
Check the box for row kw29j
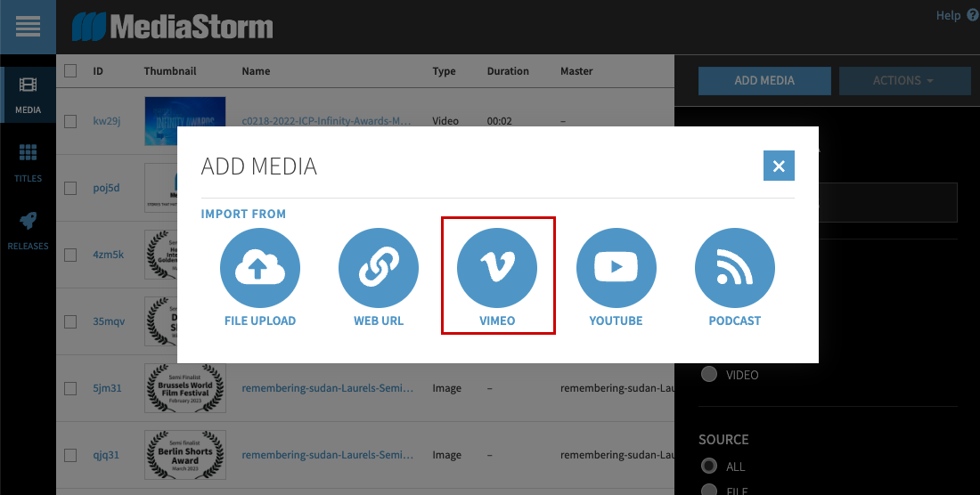(70, 121)
